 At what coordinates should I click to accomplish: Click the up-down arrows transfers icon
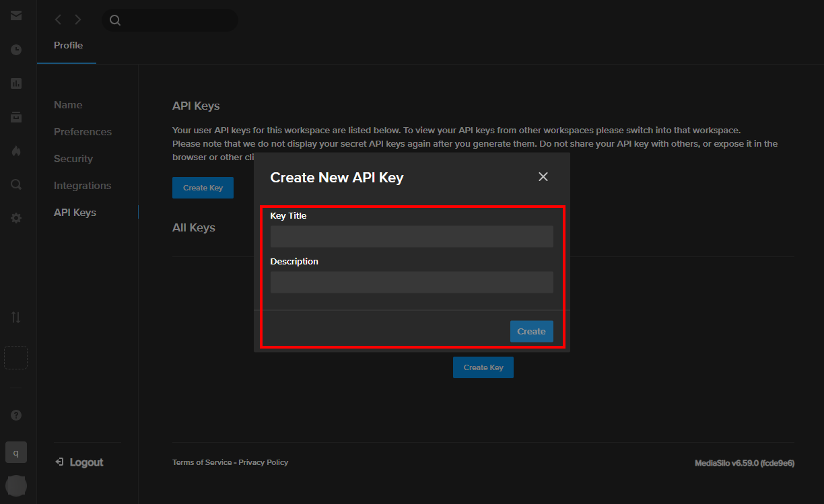[16, 318]
